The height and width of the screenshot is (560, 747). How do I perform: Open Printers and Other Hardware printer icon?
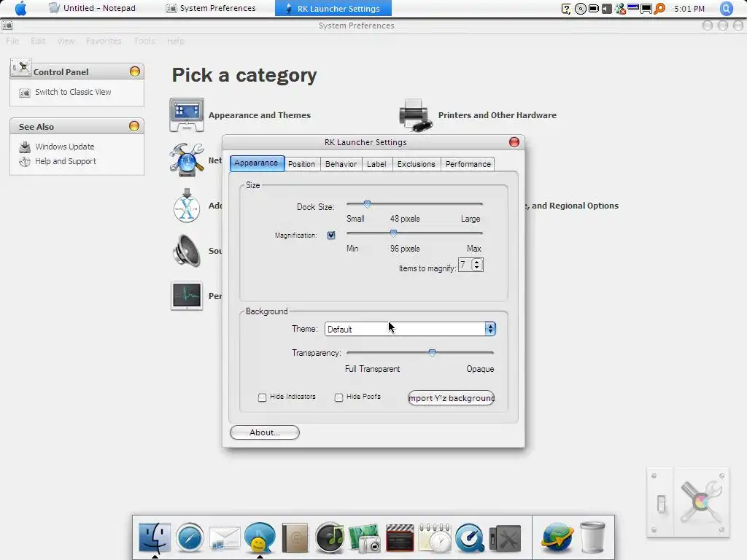(415, 114)
